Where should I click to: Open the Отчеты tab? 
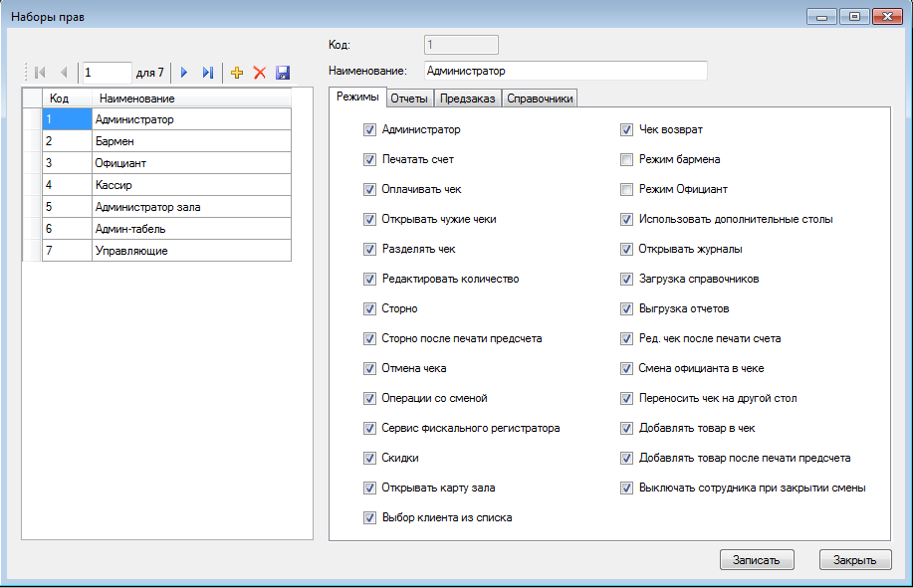[x=409, y=98]
